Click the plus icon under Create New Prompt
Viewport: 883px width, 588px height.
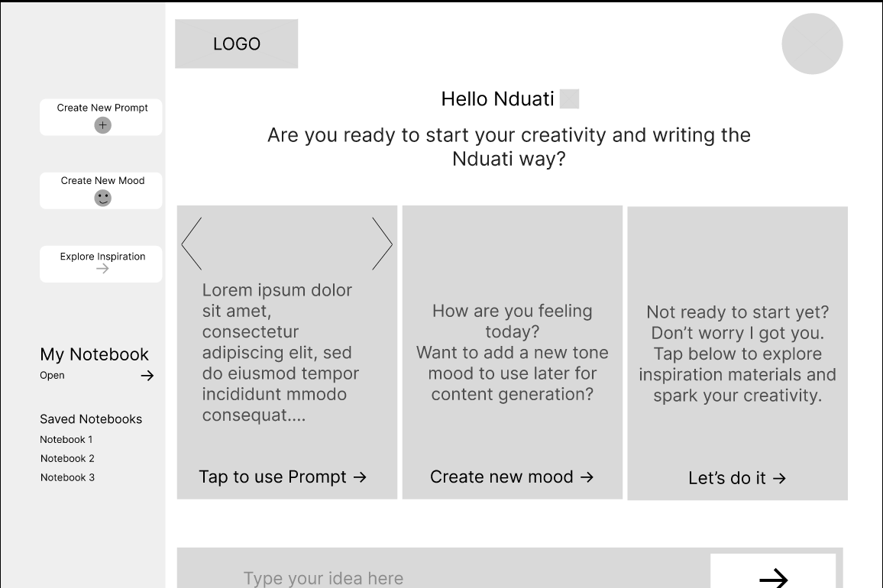tap(102, 125)
